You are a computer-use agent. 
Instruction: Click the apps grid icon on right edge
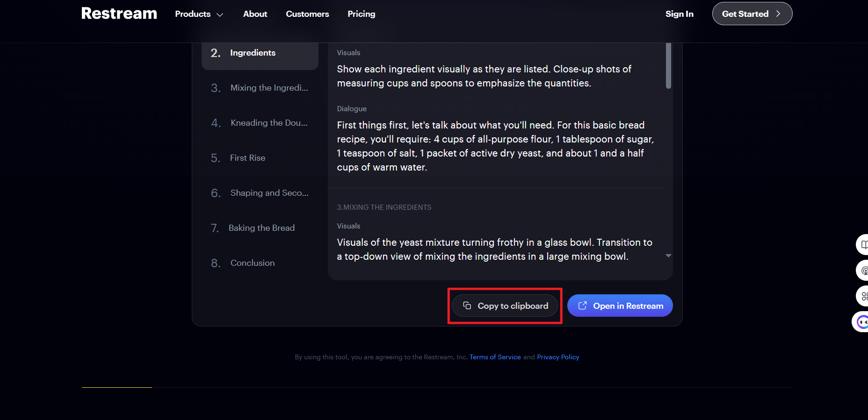864,296
